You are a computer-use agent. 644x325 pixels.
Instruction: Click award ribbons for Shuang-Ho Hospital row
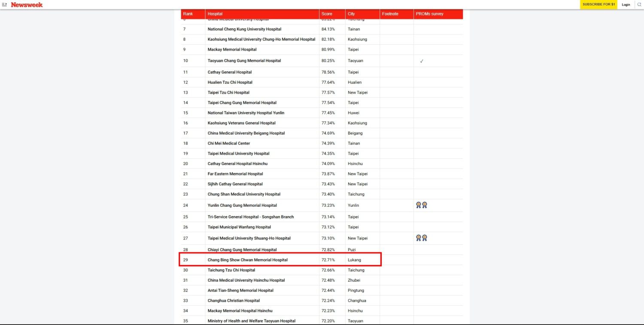point(421,238)
